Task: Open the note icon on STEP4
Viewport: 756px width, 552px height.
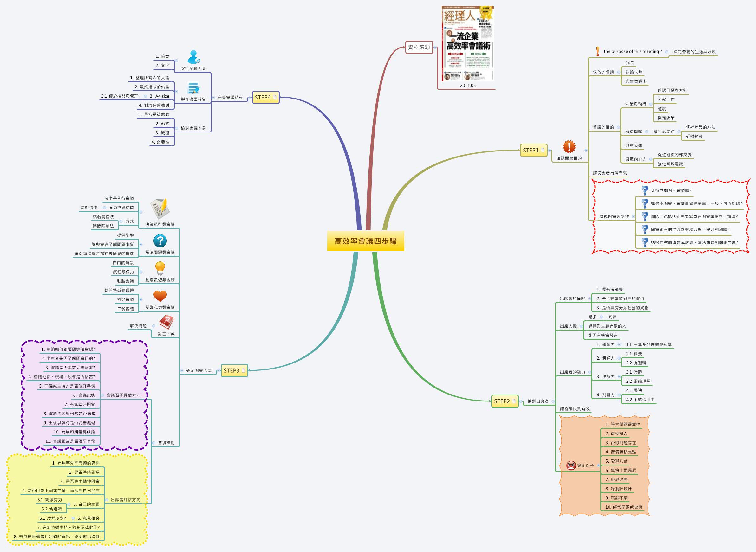Action: [x=275, y=97]
